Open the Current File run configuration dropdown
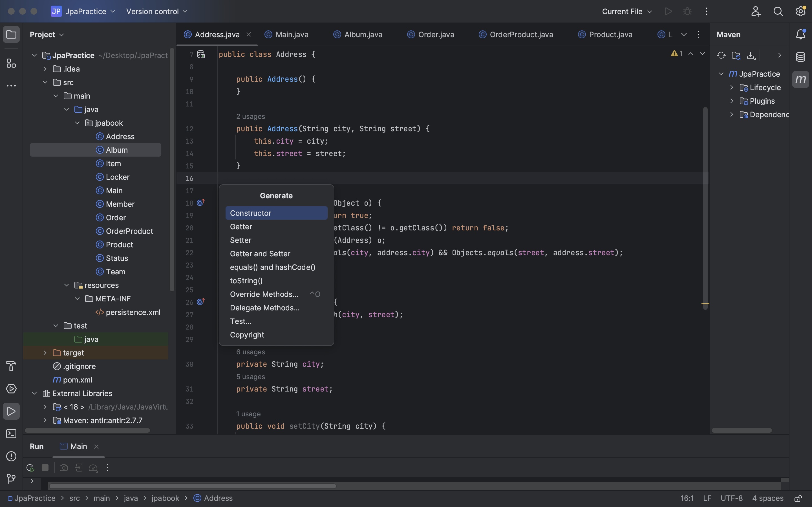Screen dimensions: 812x507 (x=626, y=11)
